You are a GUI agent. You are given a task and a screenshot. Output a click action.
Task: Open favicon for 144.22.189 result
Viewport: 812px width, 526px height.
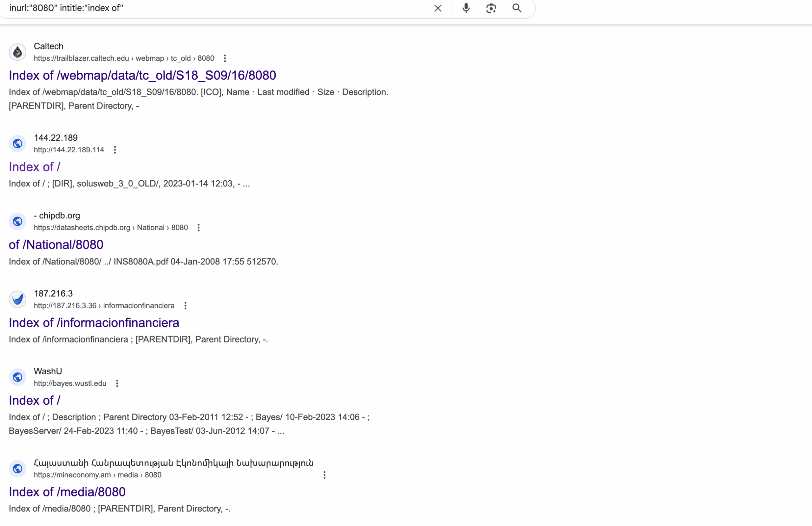17,144
